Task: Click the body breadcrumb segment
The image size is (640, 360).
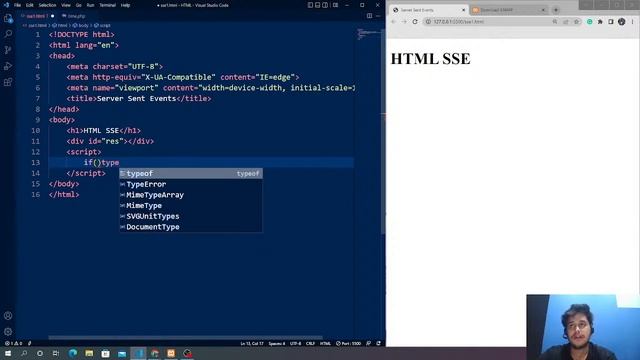Action: coord(81,25)
